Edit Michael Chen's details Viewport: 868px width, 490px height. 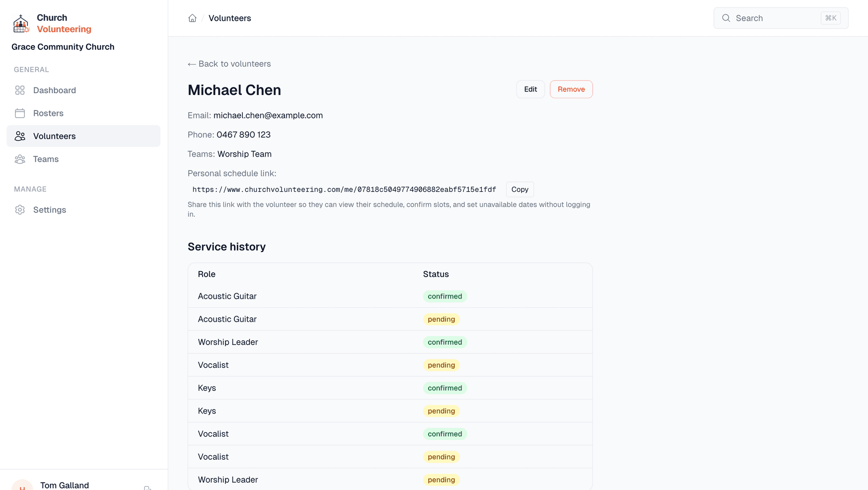[x=531, y=89]
